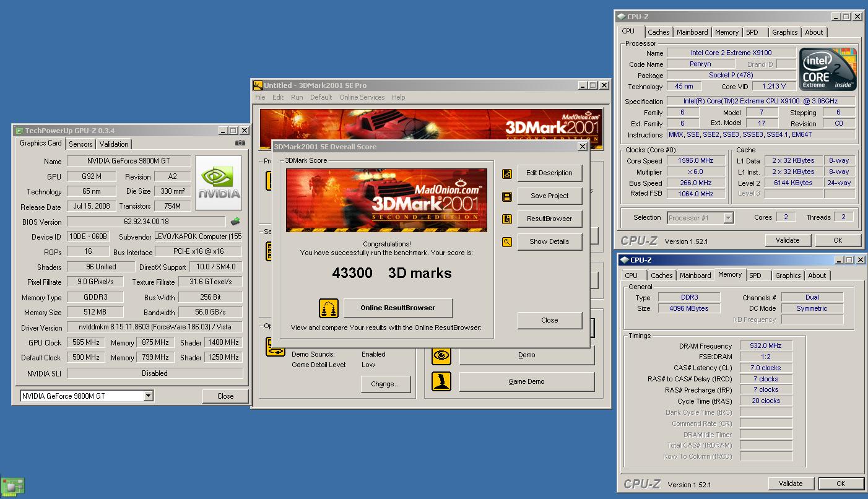Click OK in the CPU-Z processor window
This screenshot has height=499, width=868.
pos(838,240)
